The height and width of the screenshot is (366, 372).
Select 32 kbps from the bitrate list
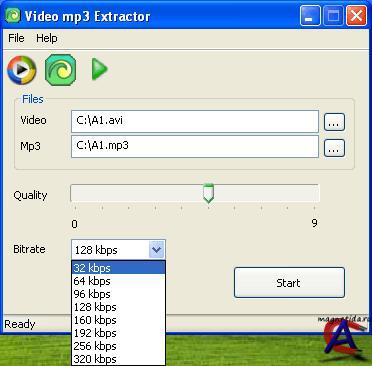click(x=119, y=268)
